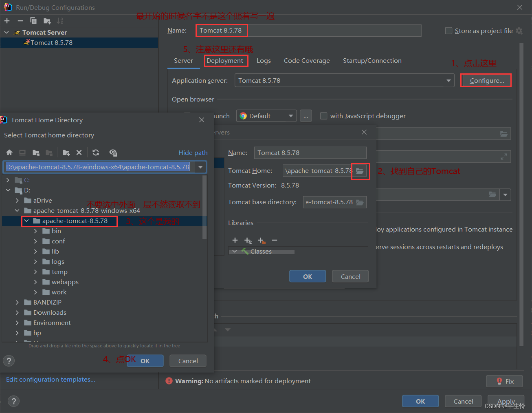Go to home directory in file chooser
This screenshot has width=532, height=413.
(9, 152)
